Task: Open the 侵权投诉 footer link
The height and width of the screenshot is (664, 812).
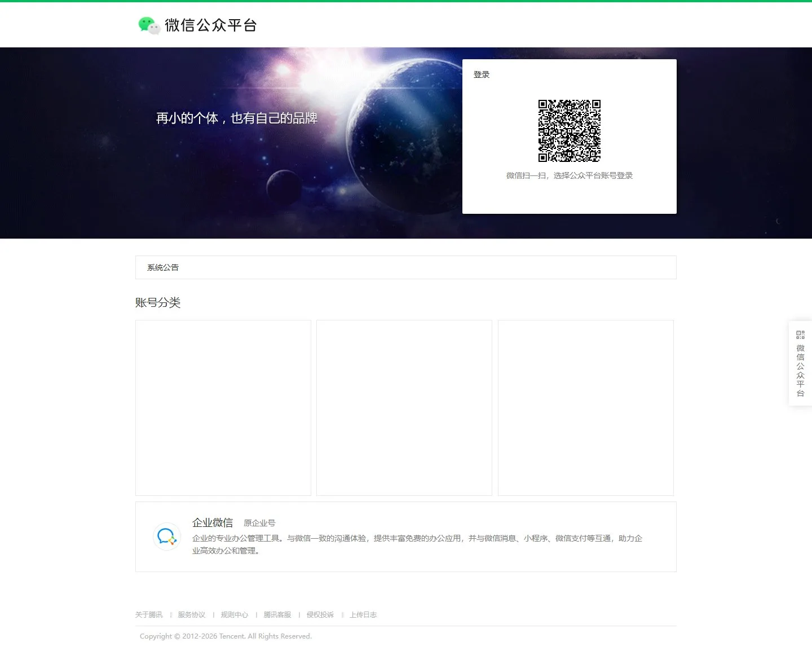Action: (320, 615)
